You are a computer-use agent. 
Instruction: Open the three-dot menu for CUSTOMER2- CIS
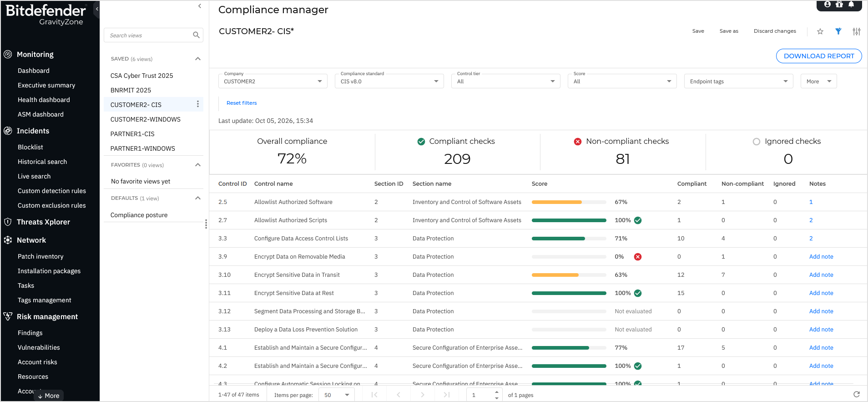click(197, 104)
